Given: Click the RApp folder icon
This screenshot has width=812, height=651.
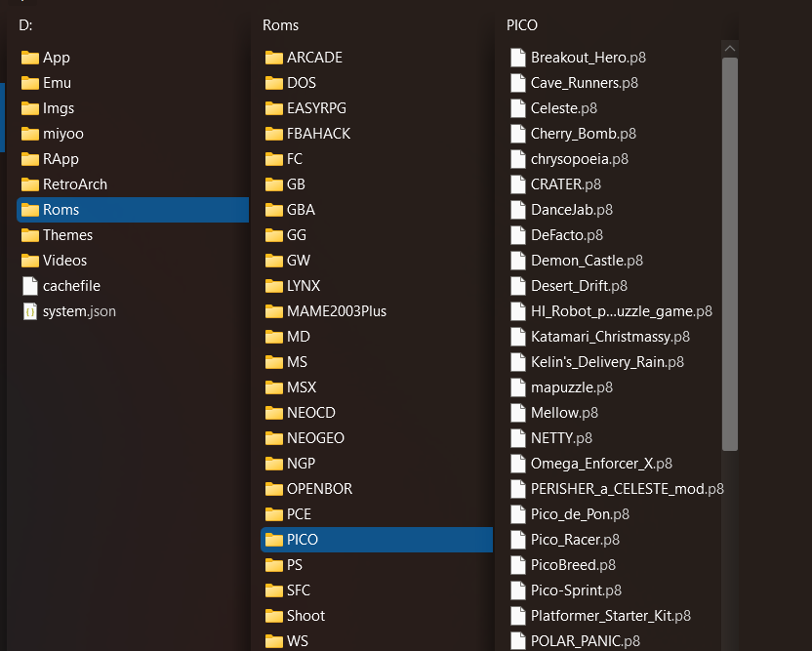Looking at the screenshot, I should (30, 159).
